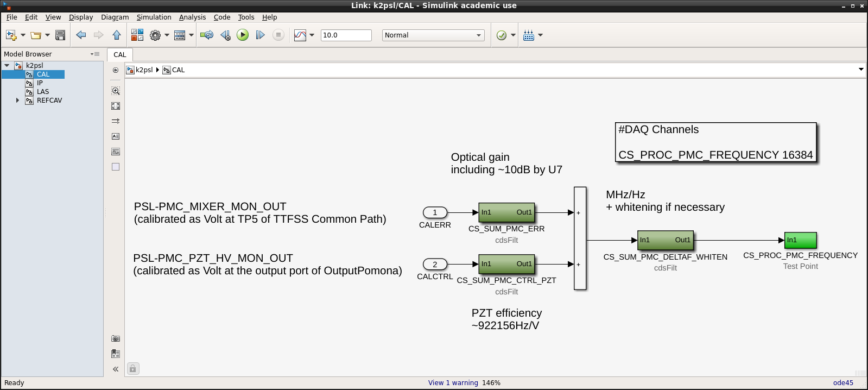The height and width of the screenshot is (390, 868).
Task: Open the New Model dropdown arrow
Action: tap(23, 35)
